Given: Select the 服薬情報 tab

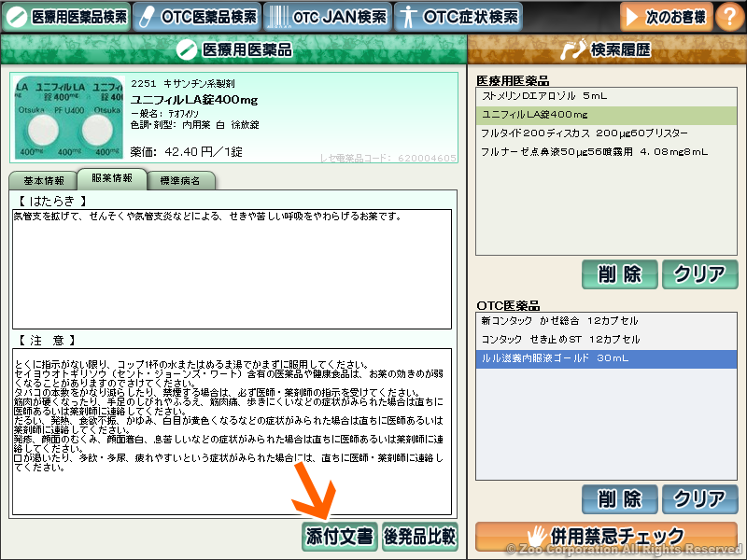Looking at the screenshot, I should [x=112, y=178].
